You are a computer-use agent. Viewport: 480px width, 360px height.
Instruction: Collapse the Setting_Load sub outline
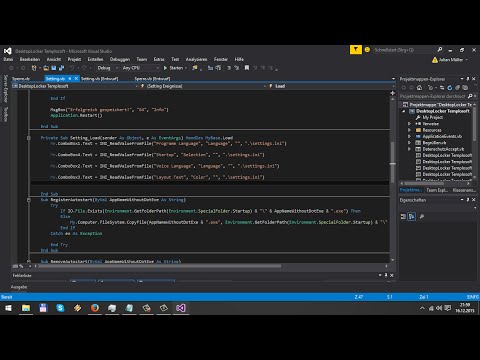(x=29, y=138)
